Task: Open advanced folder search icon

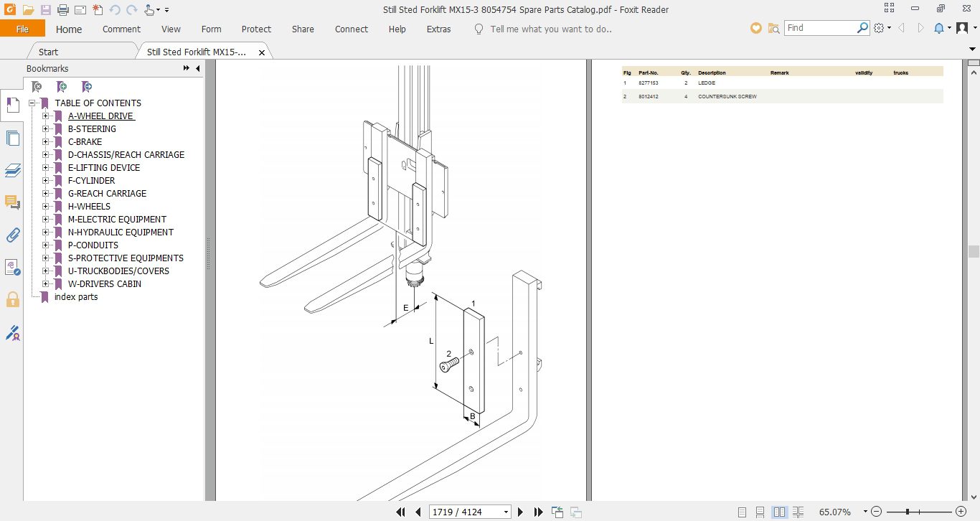Action: click(773, 28)
